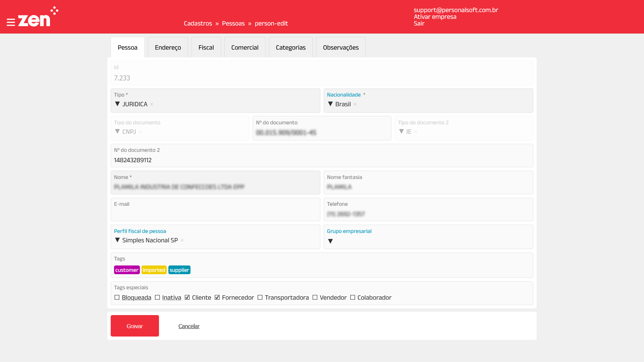
Task: Remove Simples Nacional SP selection
Action: [x=182, y=240]
